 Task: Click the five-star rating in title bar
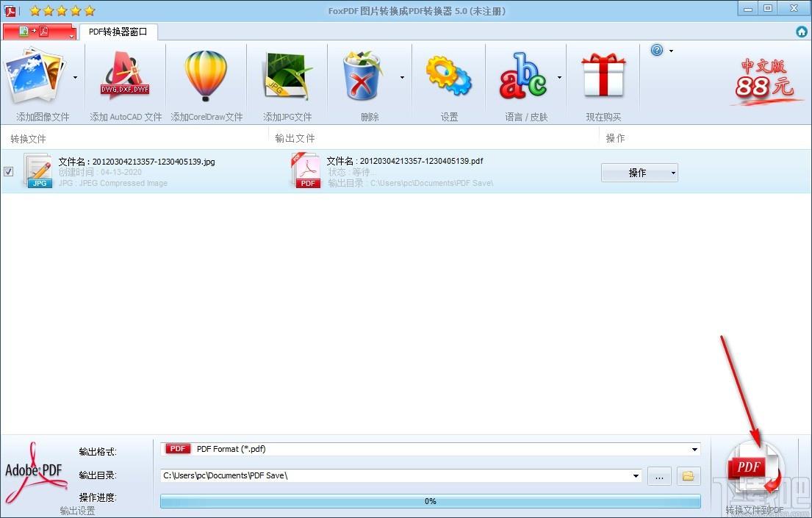(x=62, y=10)
